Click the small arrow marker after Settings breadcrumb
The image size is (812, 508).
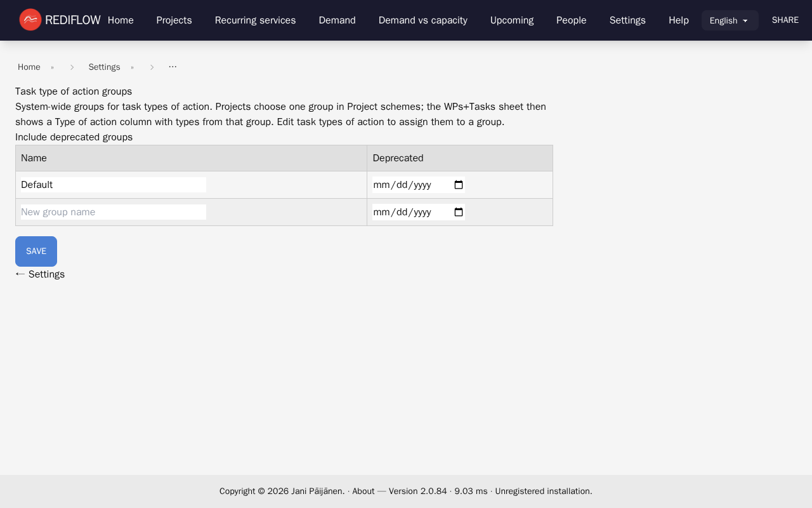(x=133, y=67)
